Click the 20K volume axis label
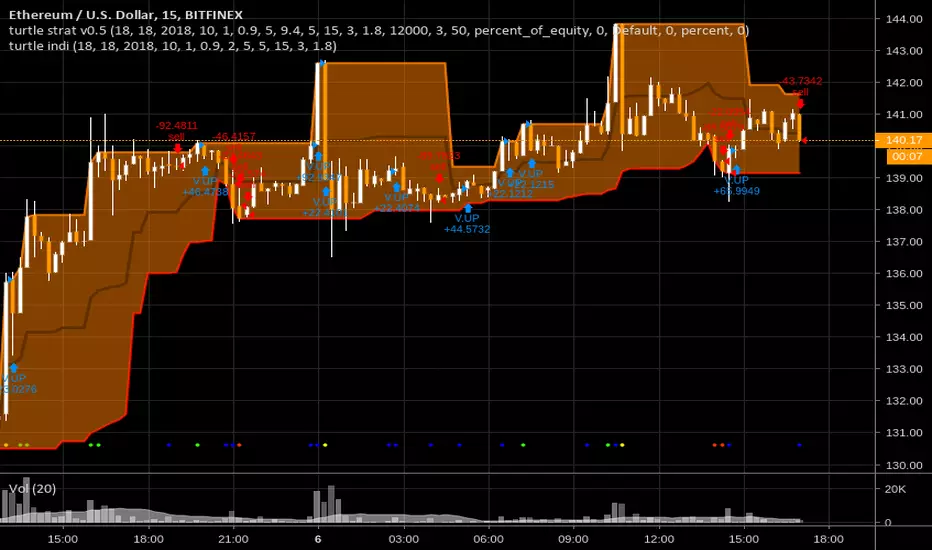Viewport: 932px width, 550px height. [896, 489]
